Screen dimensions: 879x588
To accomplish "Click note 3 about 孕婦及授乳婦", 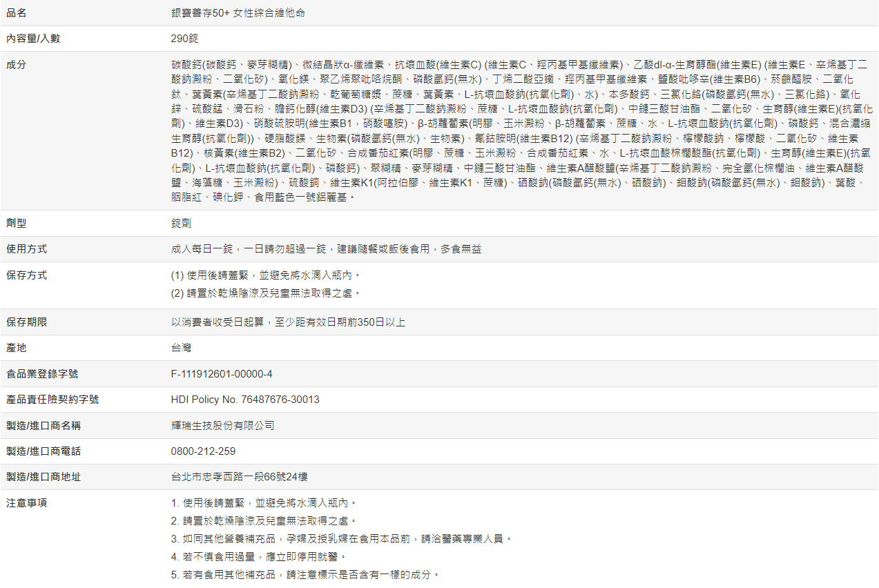I will 341,538.
